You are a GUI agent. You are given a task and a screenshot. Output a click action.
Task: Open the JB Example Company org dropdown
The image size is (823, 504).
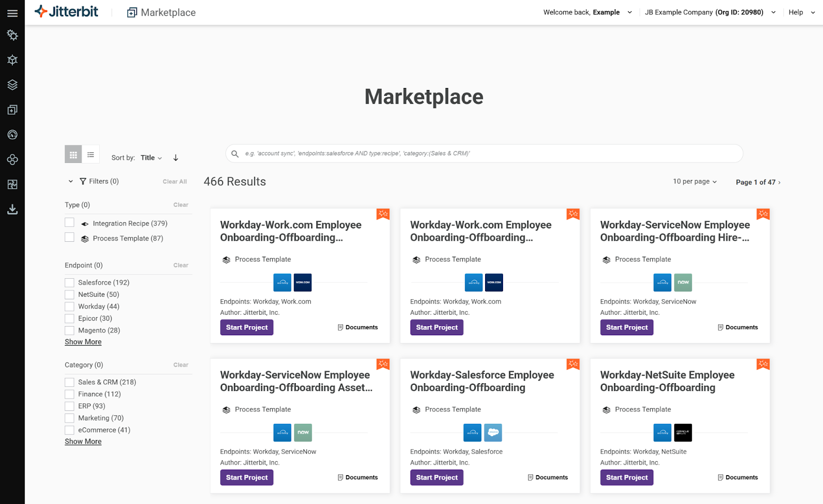tap(710, 12)
